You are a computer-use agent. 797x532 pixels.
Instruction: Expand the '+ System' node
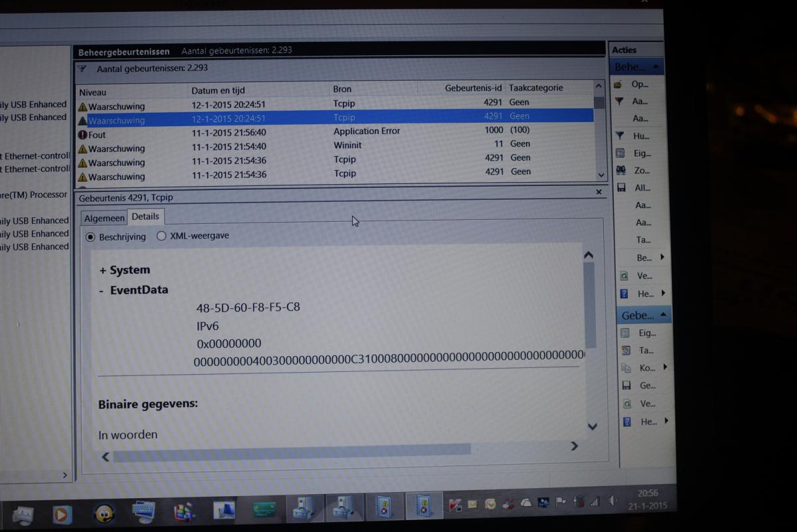tap(103, 270)
